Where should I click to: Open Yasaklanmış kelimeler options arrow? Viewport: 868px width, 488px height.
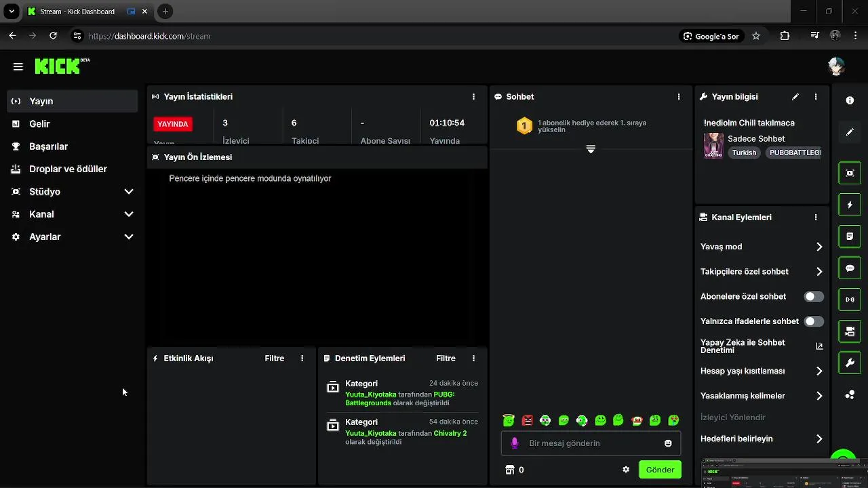(819, 396)
